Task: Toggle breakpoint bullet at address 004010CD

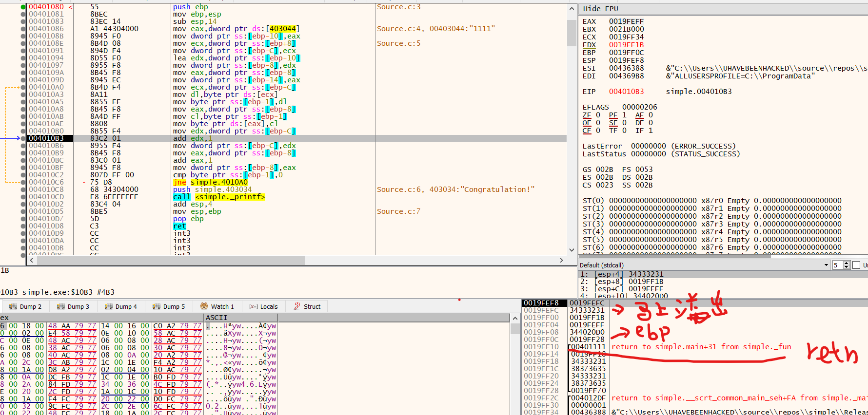Action: click(23, 197)
